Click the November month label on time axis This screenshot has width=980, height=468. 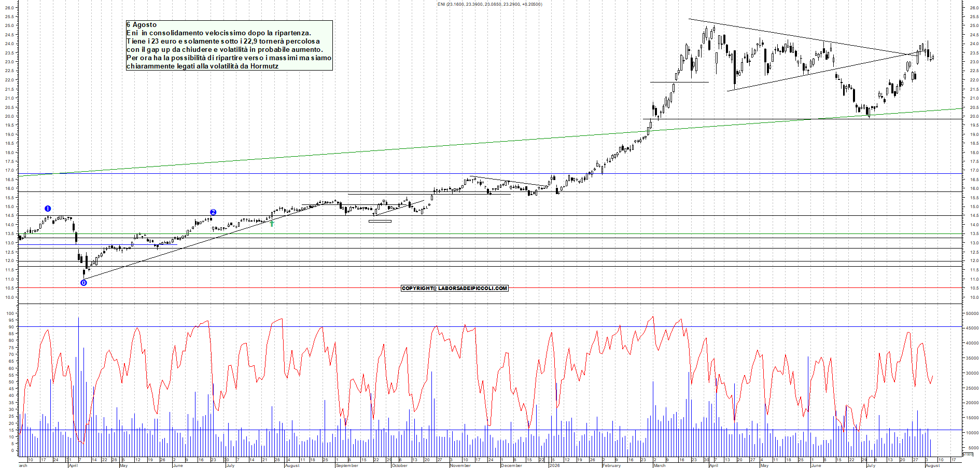[x=460, y=465]
